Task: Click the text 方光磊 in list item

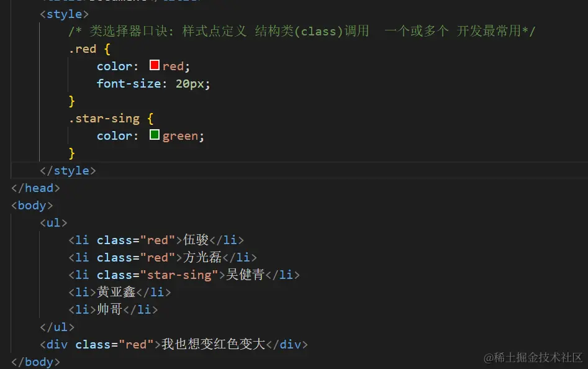Action: point(202,257)
